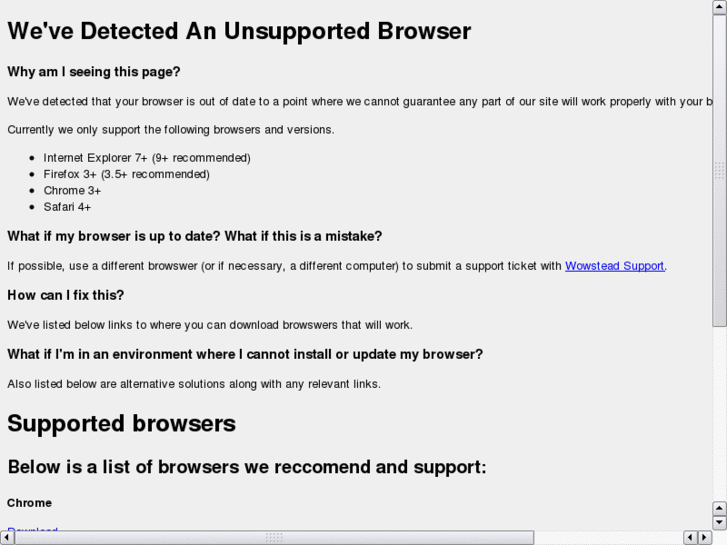Click the up arrow near the vertical scrollbar bottom
Image resolution: width=727 pixels, height=545 pixels.
point(719,508)
